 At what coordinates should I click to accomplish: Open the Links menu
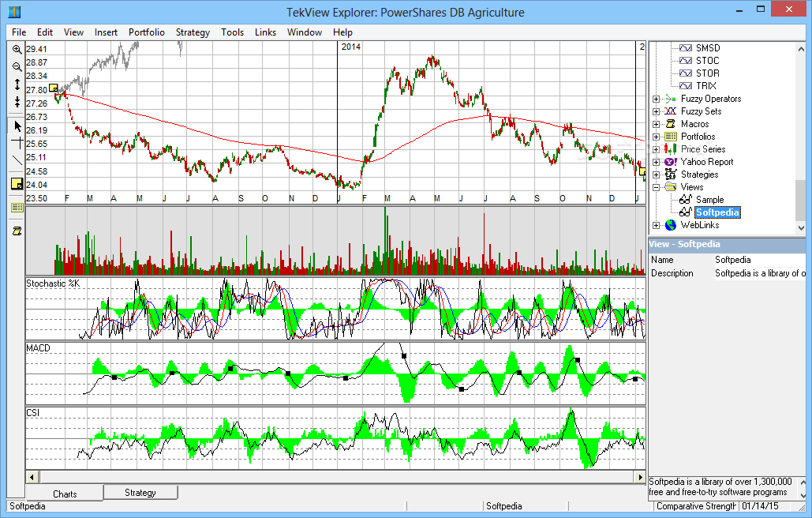tap(266, 32)
